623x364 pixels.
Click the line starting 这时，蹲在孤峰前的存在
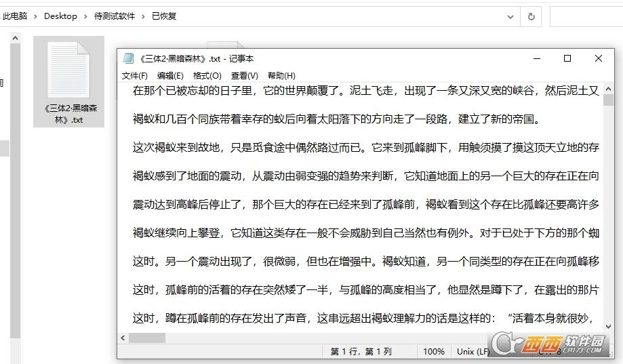363,318
